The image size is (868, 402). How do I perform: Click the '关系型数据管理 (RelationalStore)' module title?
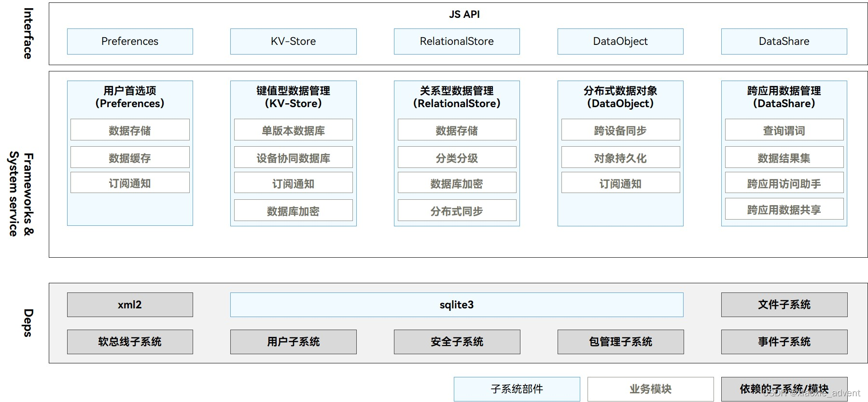coord(457,97)
